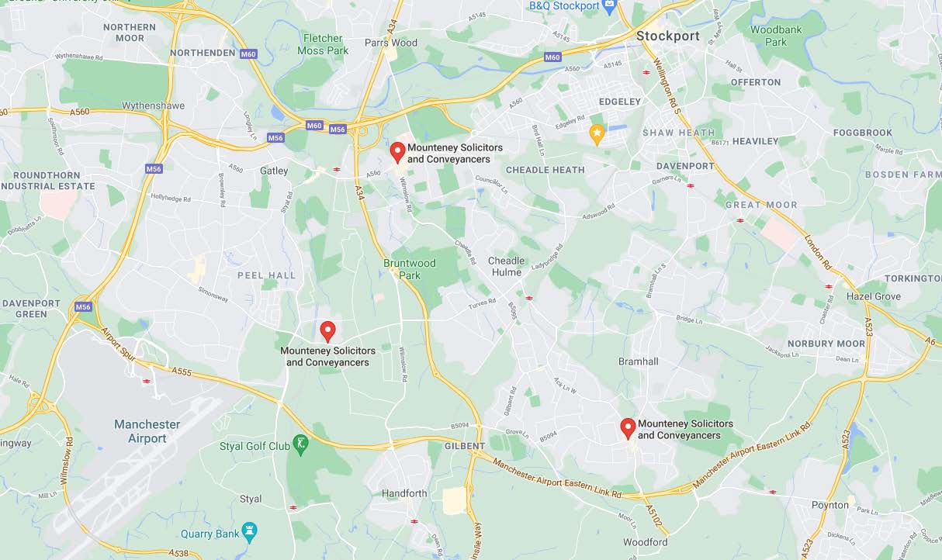Open the yellow star saved place in Edgeley
942x560 pixels.
tap(597, 134)
